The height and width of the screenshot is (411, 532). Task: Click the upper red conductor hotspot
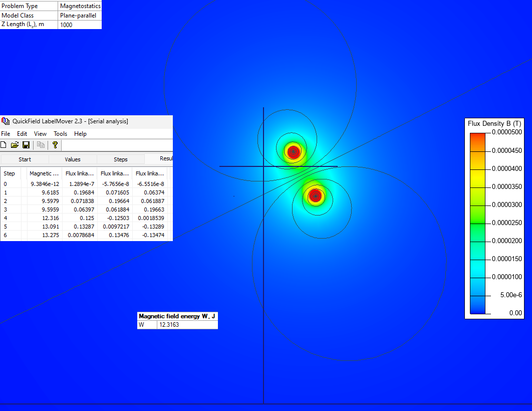[x=293, y=151]
